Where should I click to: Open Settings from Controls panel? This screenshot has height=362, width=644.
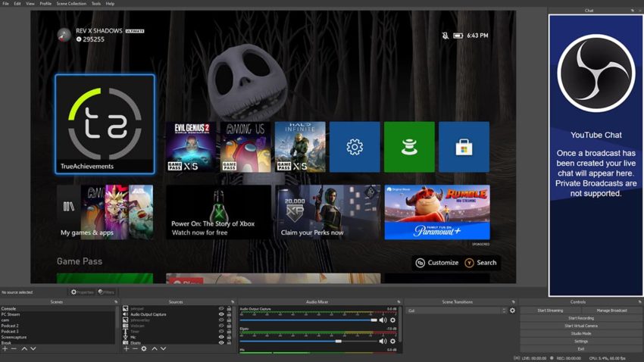tap(581, 342)
